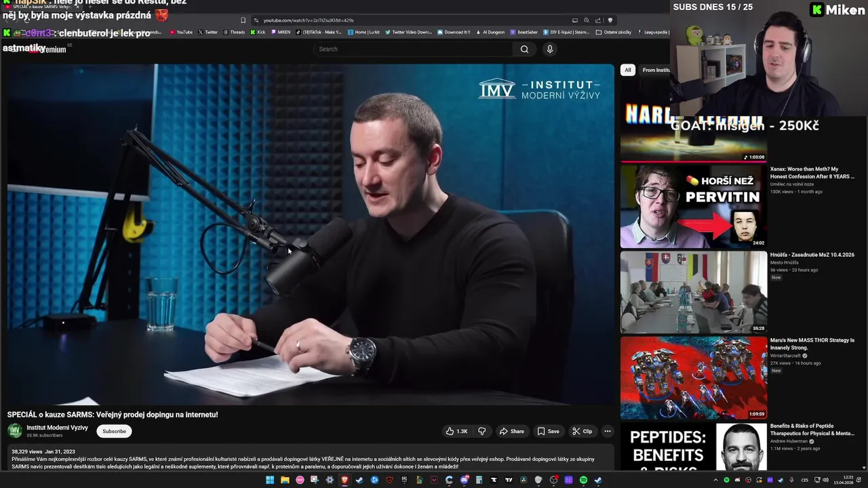Open the AI Dungeon bookmark
868x488 pixels.
coord(490,32)
